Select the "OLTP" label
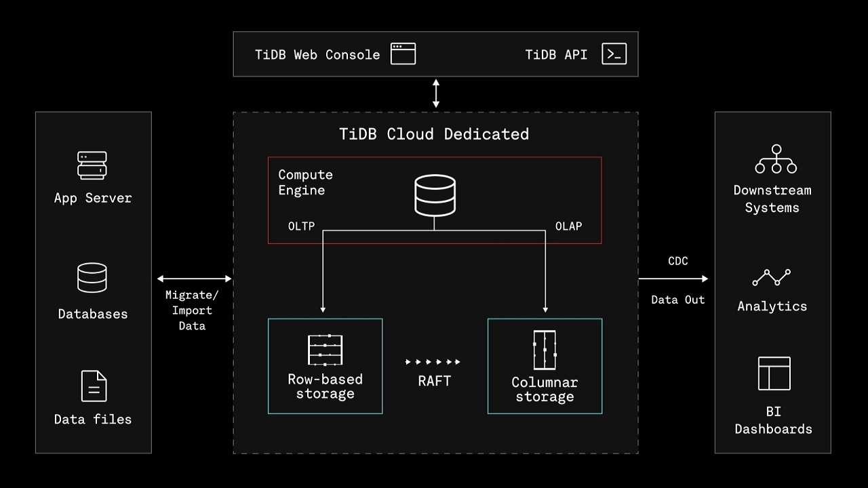868x488 pixels. pos(302,226)
